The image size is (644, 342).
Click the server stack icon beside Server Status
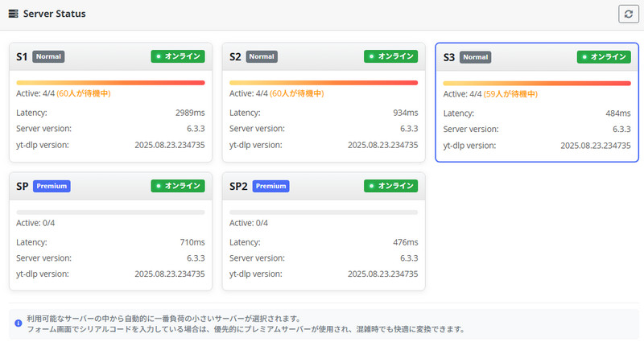point(13,14)
